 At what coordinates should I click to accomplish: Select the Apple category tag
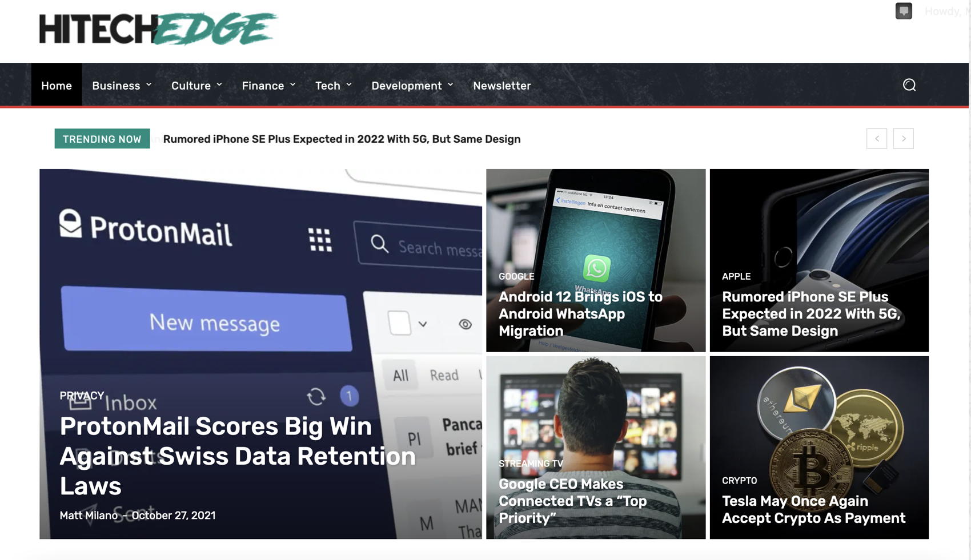(736, 276)
